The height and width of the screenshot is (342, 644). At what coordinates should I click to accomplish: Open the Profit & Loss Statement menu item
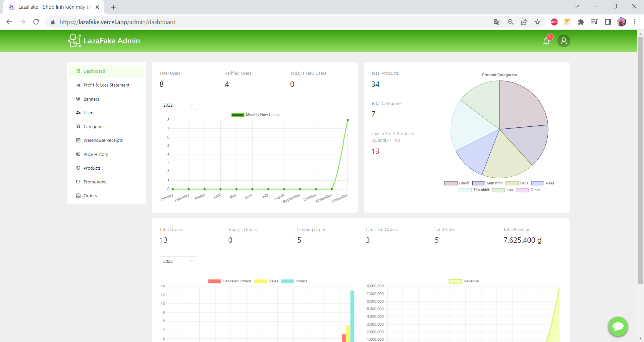click(x=106, y=85)
